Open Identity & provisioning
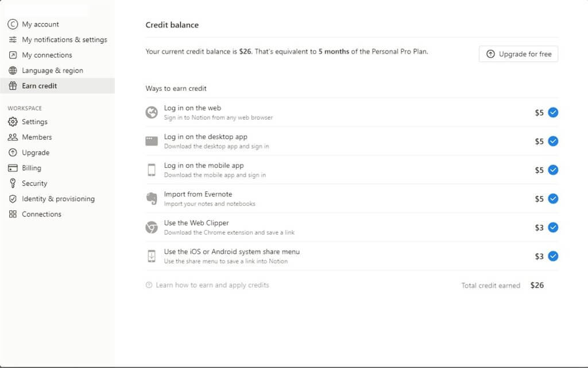 point(57,198)
